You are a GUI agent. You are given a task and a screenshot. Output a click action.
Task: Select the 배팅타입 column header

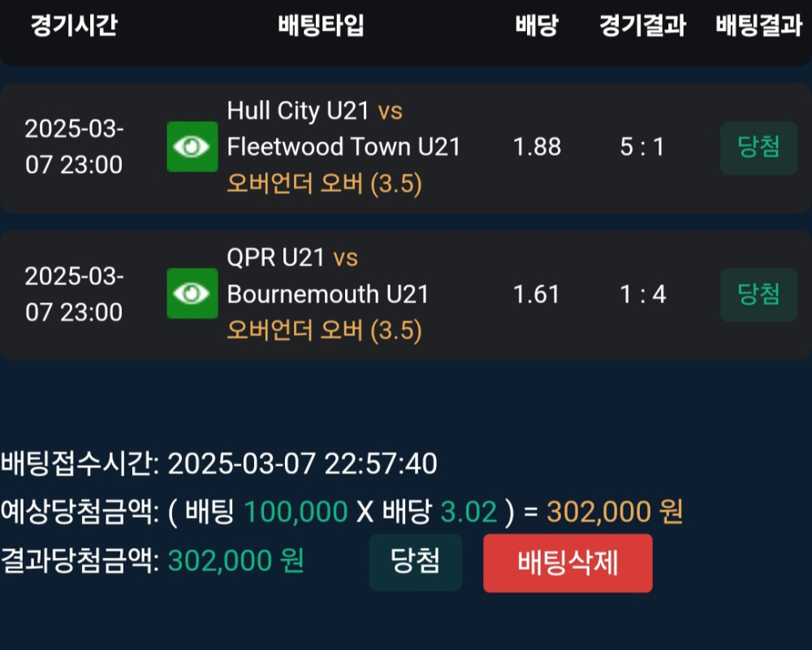coord(321,26)
